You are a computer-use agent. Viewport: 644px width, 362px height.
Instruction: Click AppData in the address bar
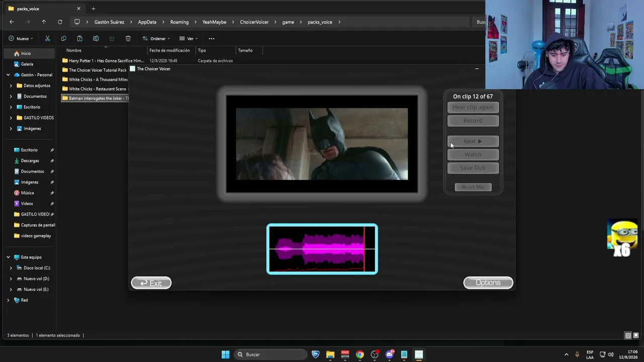click(x=147, y=22)
